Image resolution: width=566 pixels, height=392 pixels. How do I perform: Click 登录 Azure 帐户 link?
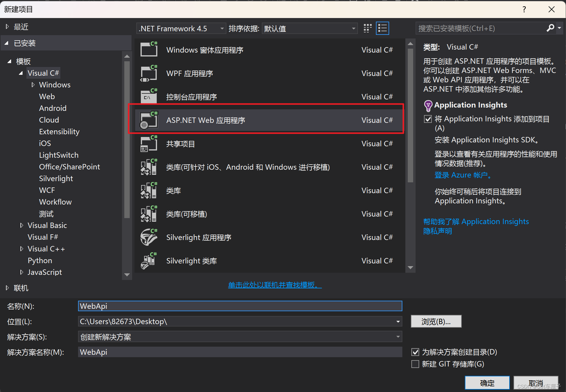[x=463, y=175]
